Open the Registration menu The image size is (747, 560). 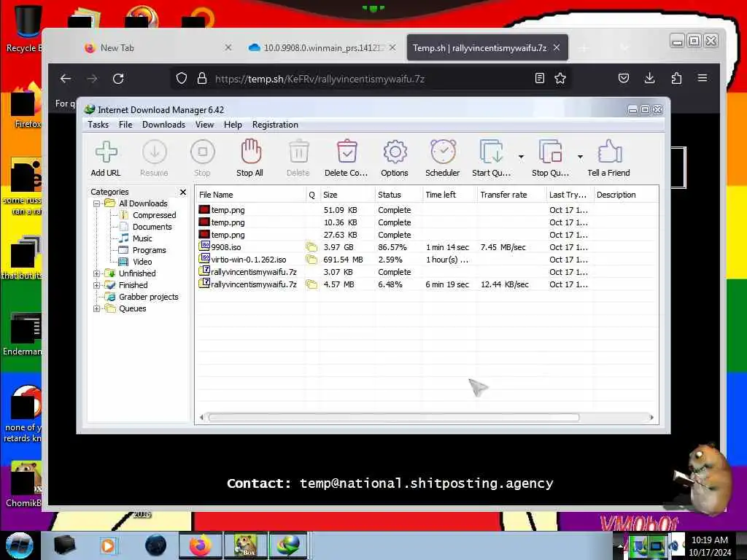coord(275,125)
